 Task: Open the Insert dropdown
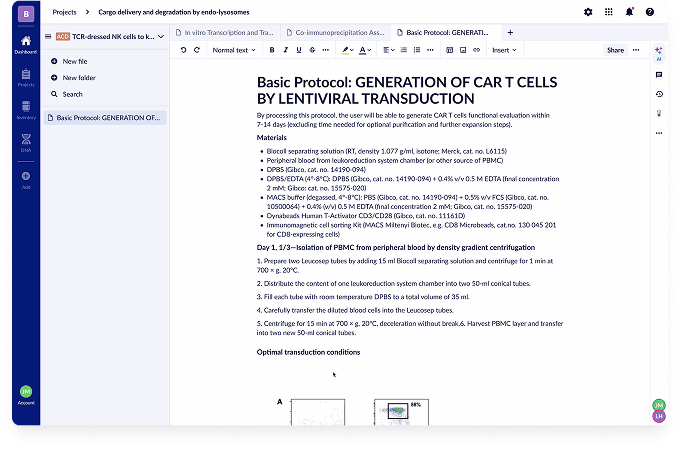click(x=504, y=50)
